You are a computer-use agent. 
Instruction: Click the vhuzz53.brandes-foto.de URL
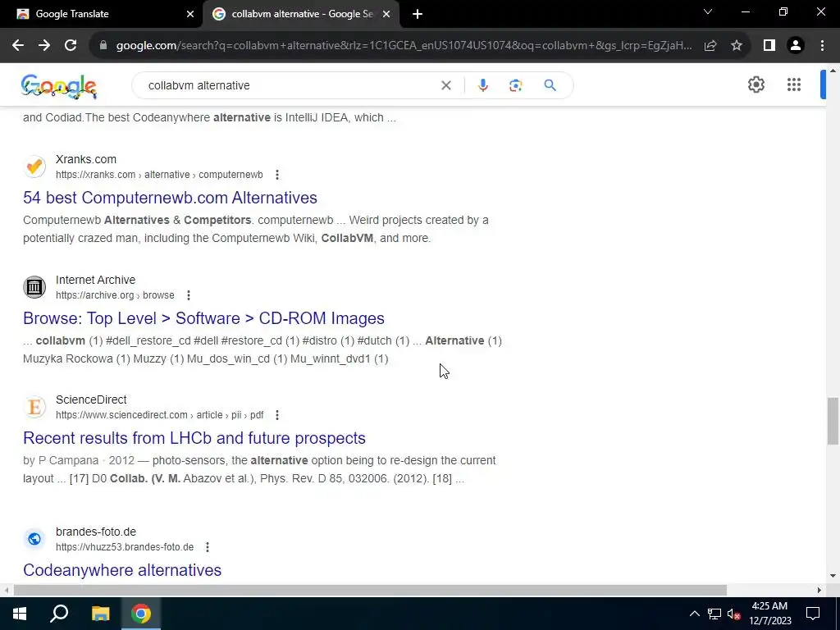pyautogui.click(x=125, y=547)
